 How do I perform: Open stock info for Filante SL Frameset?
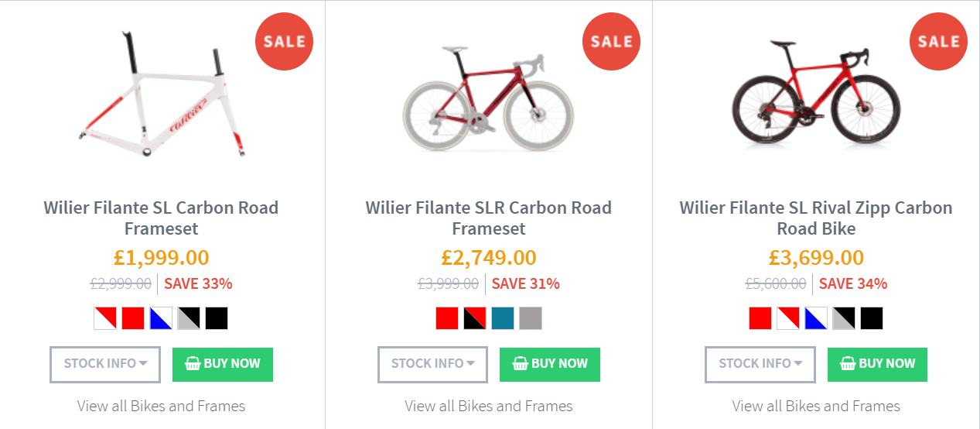[105, 364]
